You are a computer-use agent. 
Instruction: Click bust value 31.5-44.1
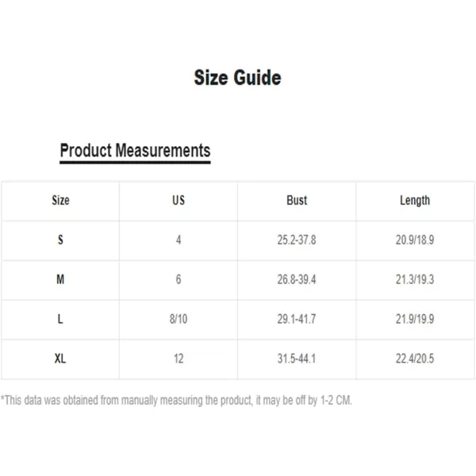click(x=297, y=359)
